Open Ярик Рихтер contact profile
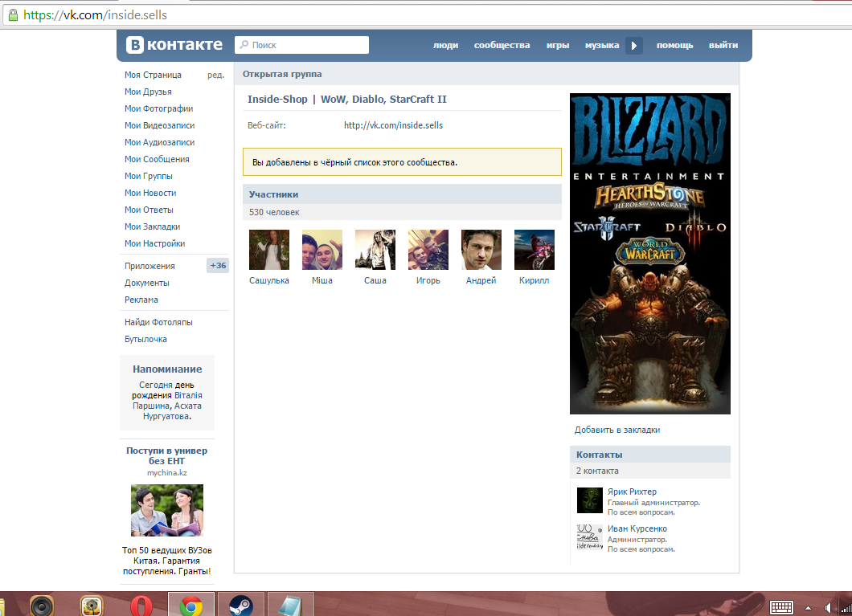 tap(632, 492)
